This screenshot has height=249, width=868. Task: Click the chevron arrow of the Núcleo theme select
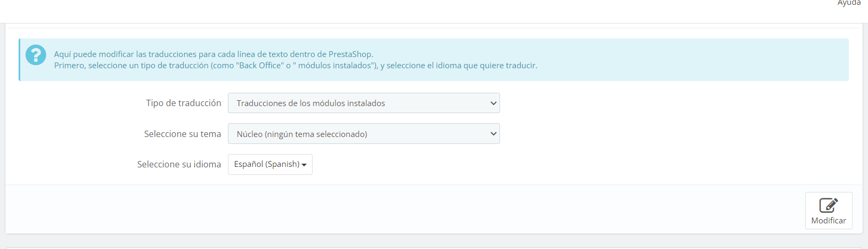493,134
